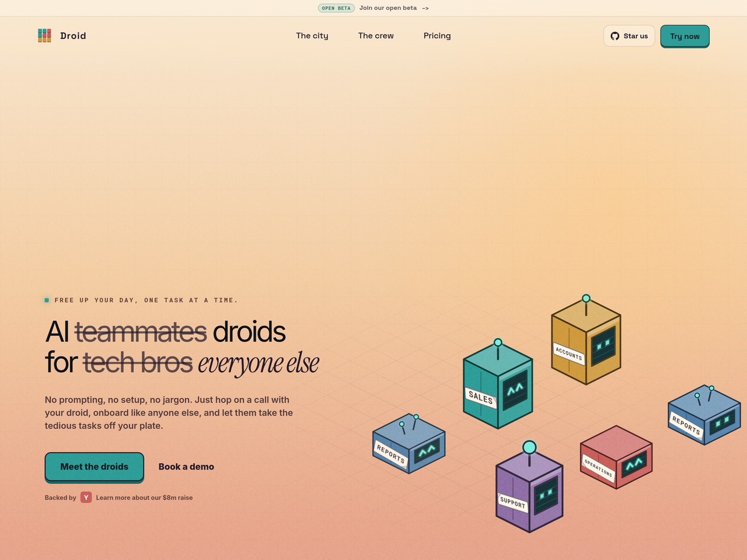747x560 pixels.
Task: Click the SUPPORT label on purple droid
Action: click(513, 502)
